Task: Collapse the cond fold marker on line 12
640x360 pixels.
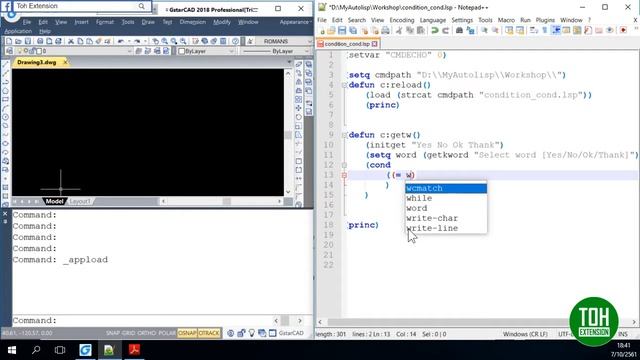Action: pos(344,165)
